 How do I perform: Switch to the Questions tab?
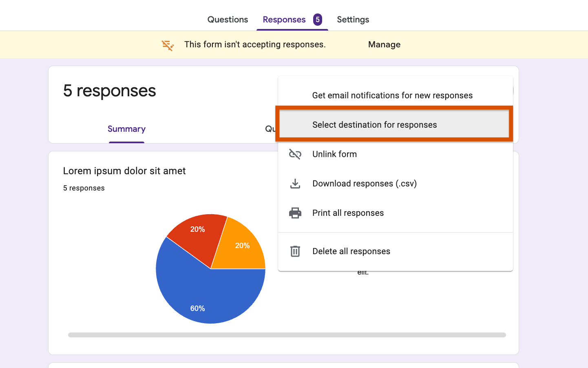(x=227, y=19)
